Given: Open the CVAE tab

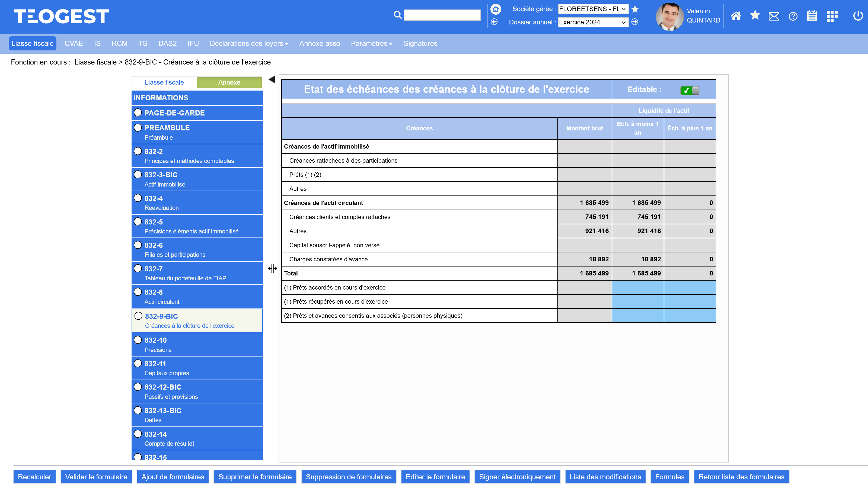Looking at the screenshot, I should [74, 43].
